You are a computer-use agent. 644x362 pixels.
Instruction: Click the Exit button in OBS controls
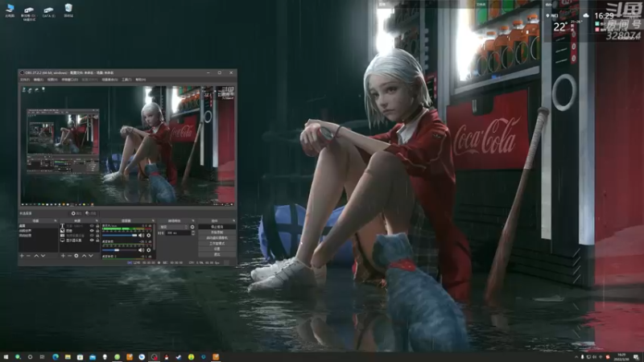[x=217, y=254]
